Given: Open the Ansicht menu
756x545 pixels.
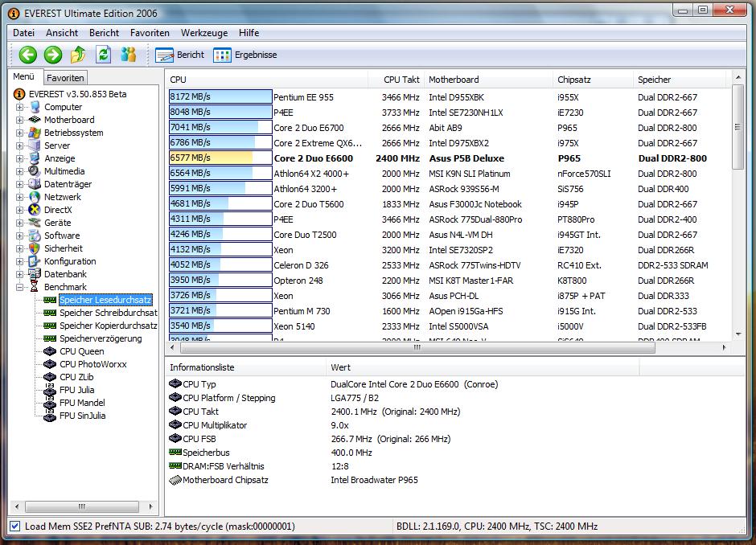Looking at the screenshot, I should pos(62,33).
